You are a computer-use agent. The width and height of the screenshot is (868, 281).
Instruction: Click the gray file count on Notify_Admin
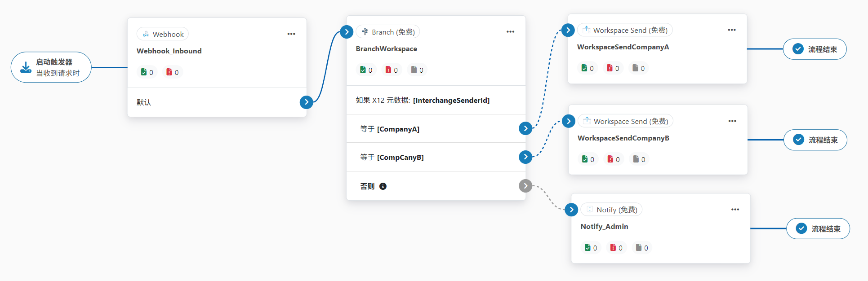point(642,248)
